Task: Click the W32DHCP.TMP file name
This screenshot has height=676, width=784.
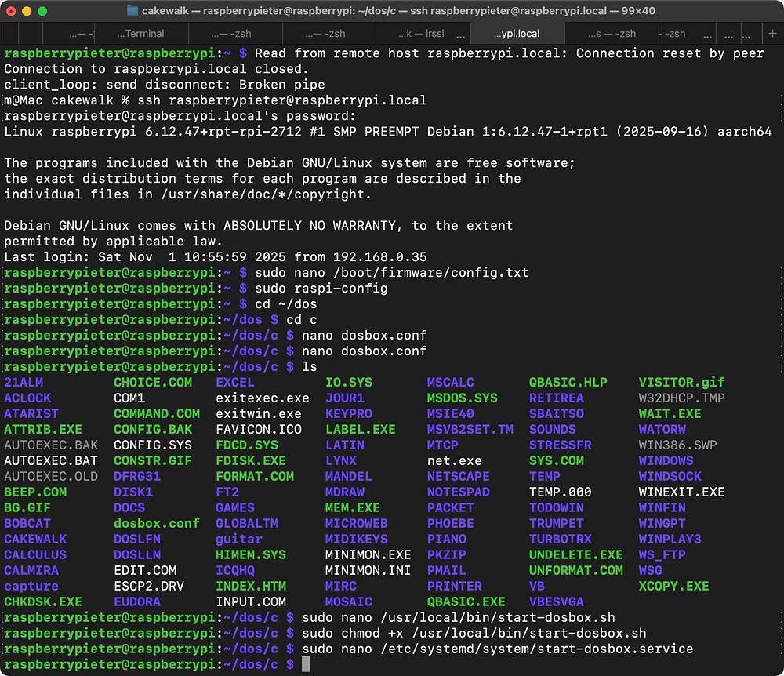Action: click(x=681, y=398)
